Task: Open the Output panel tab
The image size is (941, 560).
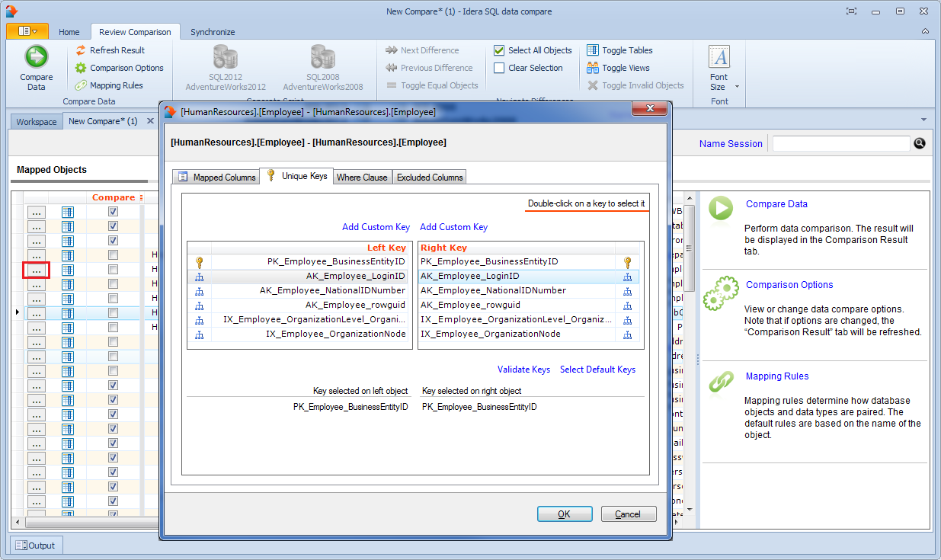Action: (36, 546)
